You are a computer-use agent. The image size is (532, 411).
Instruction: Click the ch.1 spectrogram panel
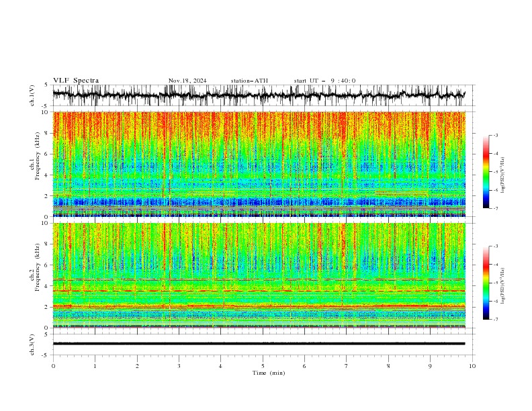tap(259, 164)
